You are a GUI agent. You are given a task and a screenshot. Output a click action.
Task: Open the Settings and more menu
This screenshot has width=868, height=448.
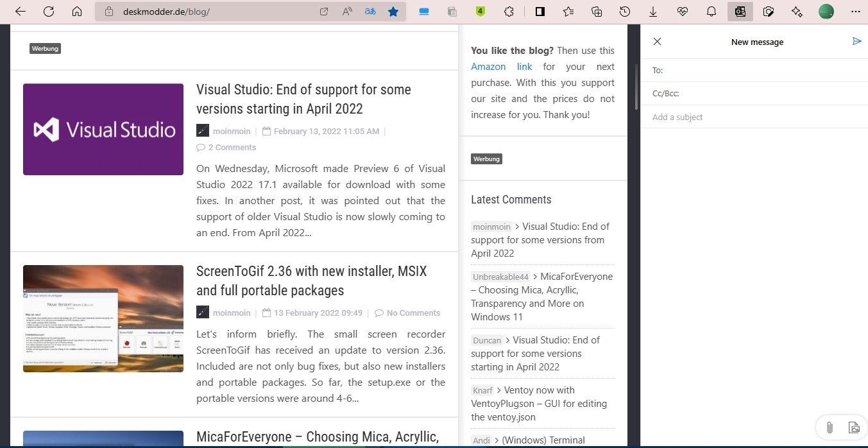click(x=855, y=12)
